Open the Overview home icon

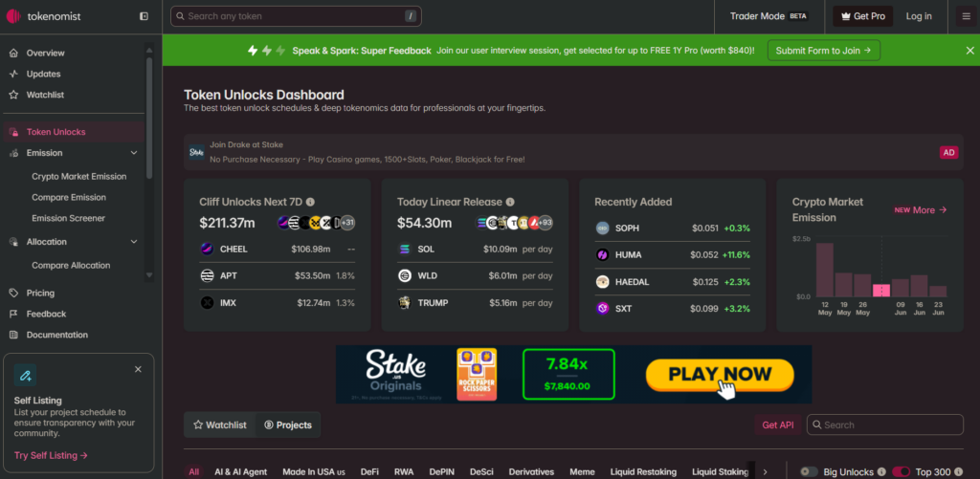coord(13,54)
